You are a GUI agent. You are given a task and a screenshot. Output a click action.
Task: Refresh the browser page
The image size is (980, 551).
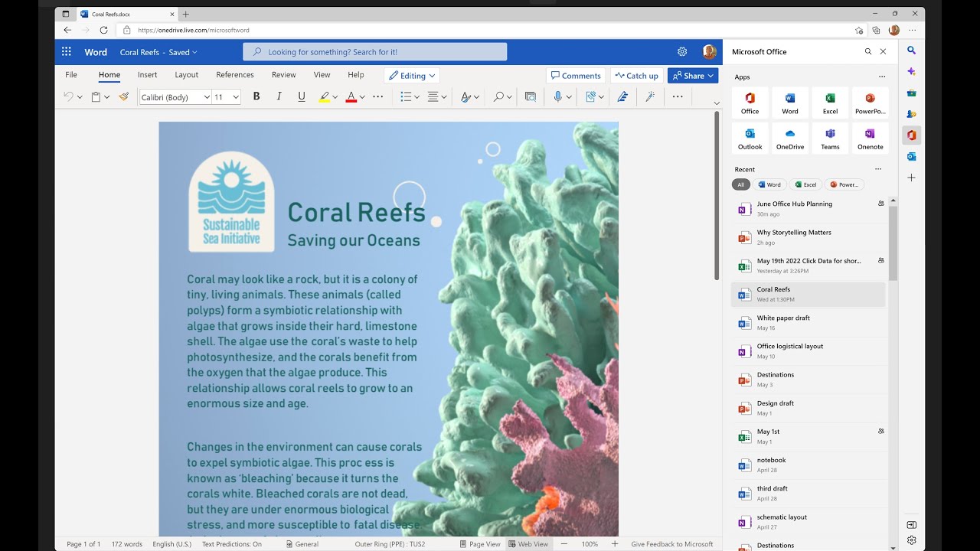[104, 30]
